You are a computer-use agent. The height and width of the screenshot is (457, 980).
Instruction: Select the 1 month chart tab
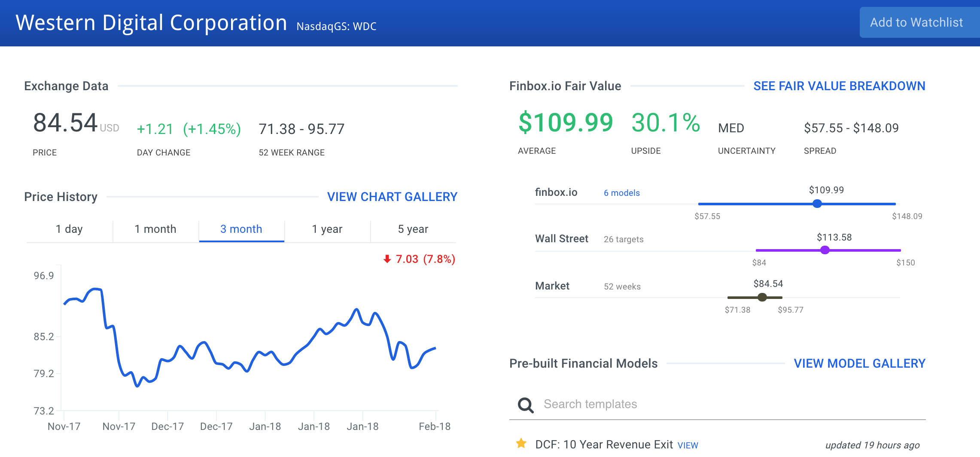[x=155, y=229]
